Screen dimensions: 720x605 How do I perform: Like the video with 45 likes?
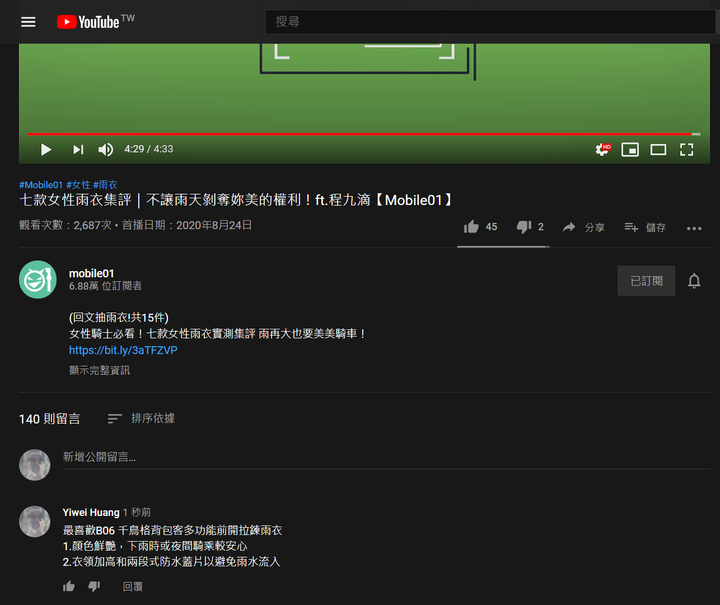[480, 227]
